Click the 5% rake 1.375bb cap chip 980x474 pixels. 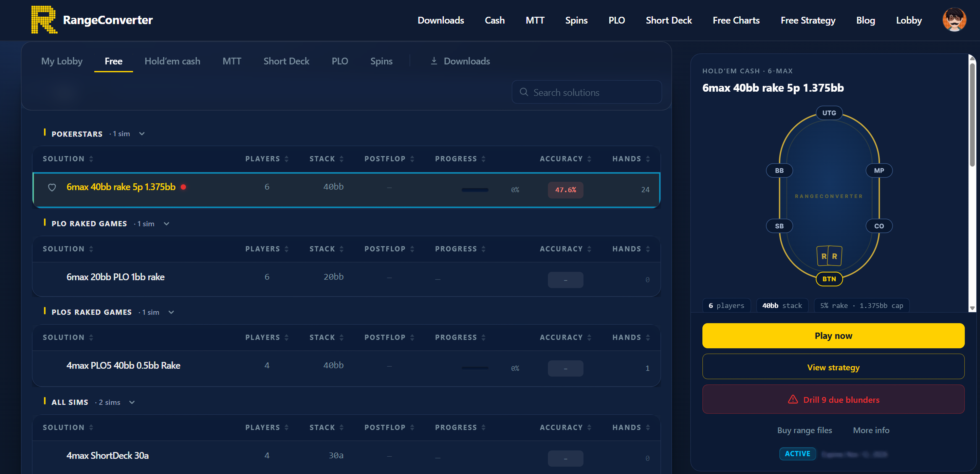tap(861, 306)
